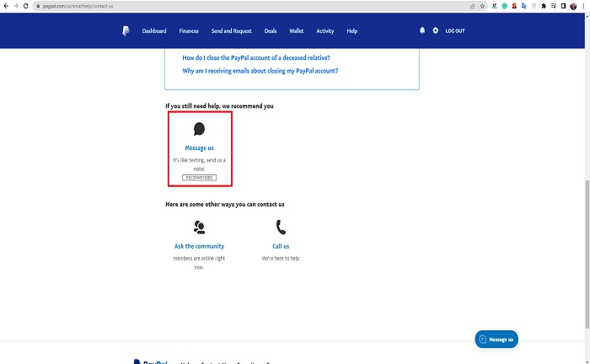Open link about closing deceased relative's account
The height and width of the screenshot is (364, 590).
point(256,57)
